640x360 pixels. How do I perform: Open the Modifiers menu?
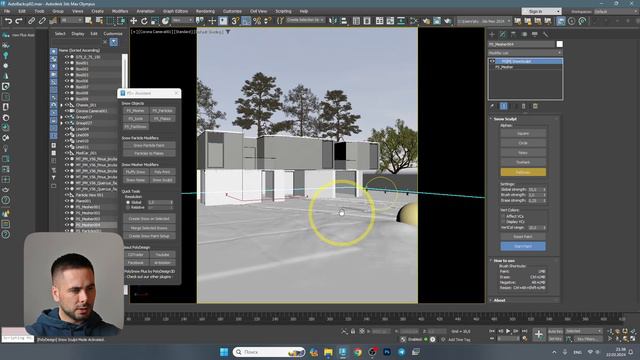[x=120, y=11]
